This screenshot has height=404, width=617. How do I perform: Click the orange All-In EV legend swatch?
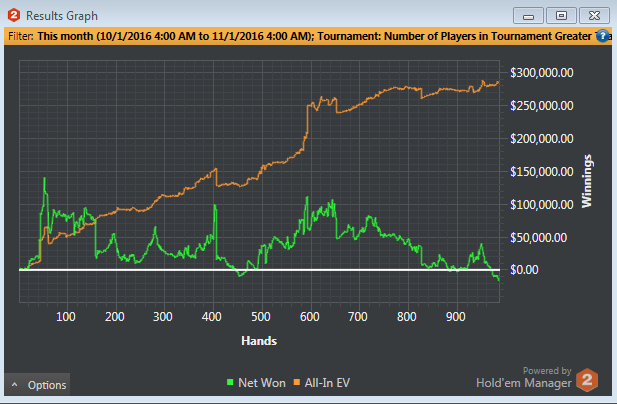pos(297,382)
